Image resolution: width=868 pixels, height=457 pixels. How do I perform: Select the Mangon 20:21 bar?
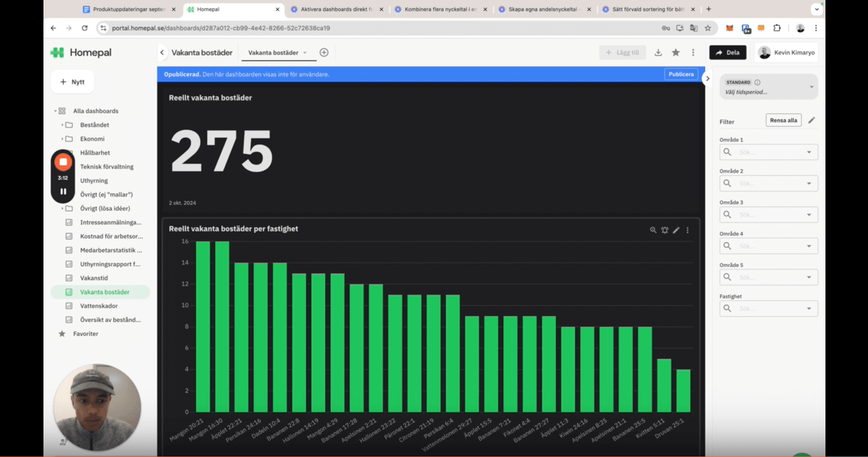click(x=203, y=327)
